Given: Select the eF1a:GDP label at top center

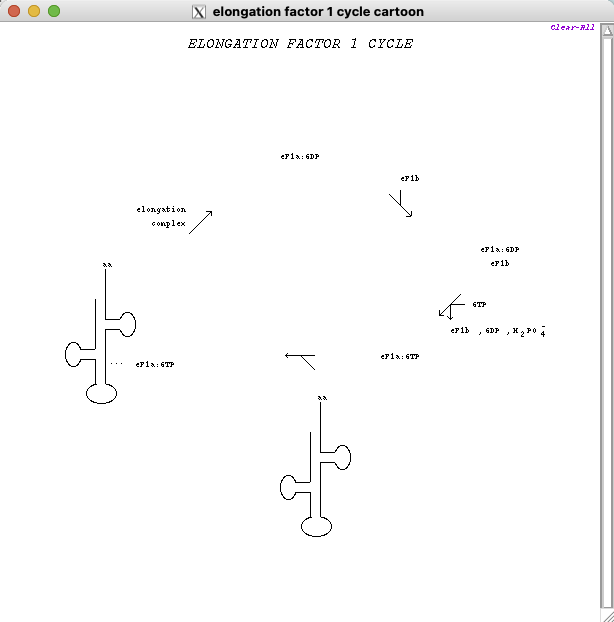Looking at the screenshot, I should pyautogui.click(x=300, y=157).
